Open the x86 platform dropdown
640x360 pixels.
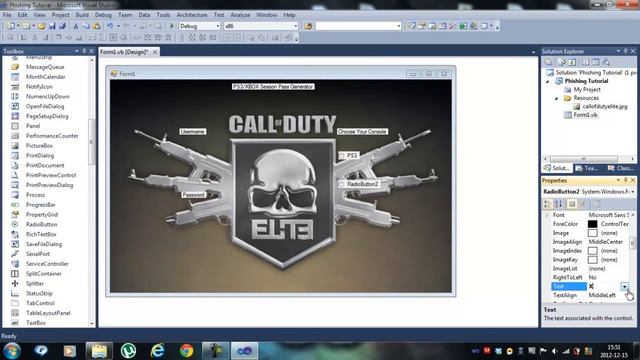coord(296,26)
